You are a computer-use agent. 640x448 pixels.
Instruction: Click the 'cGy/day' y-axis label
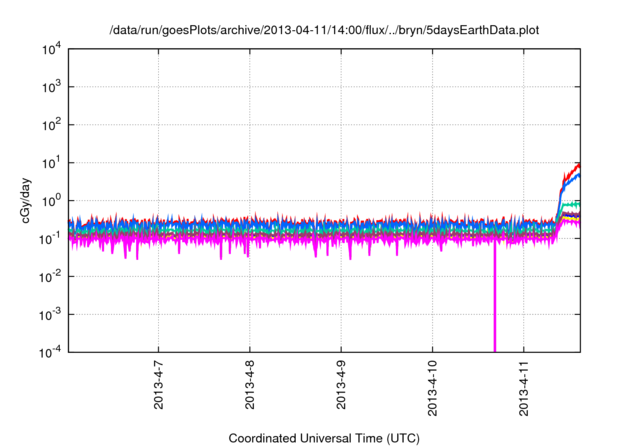click(x=26, y=200)
